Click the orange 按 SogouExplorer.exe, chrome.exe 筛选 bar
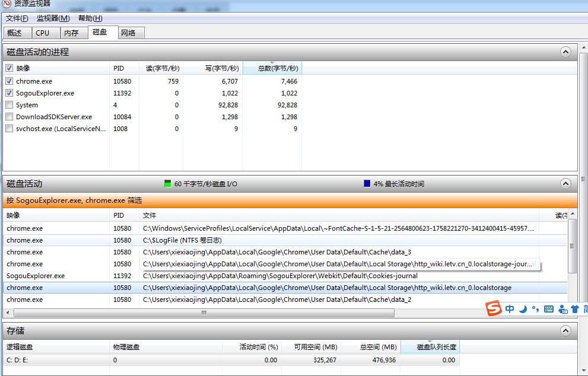The image size is (588, 376). (x=290, y=200)
